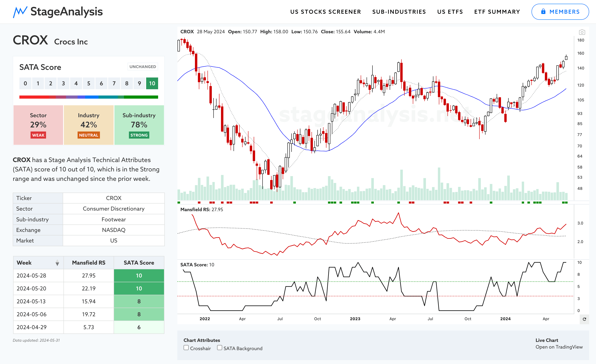Click the UNCHANGED status badge
This screenshot has width=596, height=364.
[143, 67]
